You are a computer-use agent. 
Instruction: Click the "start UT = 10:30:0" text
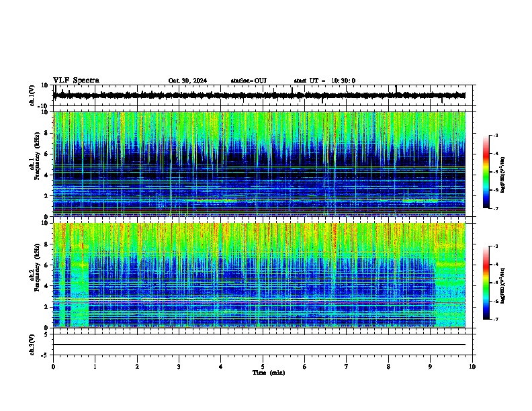(x=324, y=81)
